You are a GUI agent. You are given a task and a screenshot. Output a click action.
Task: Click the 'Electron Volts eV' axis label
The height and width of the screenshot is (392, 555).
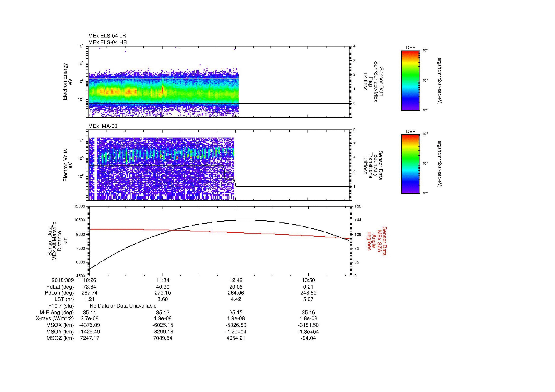tap(68, 165)
